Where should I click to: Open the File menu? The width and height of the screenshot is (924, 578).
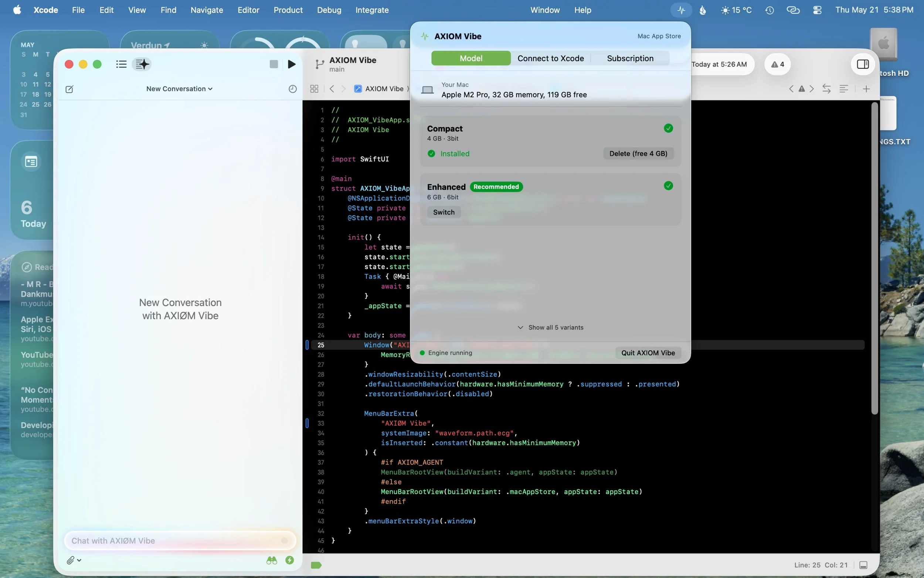(78, 10)
